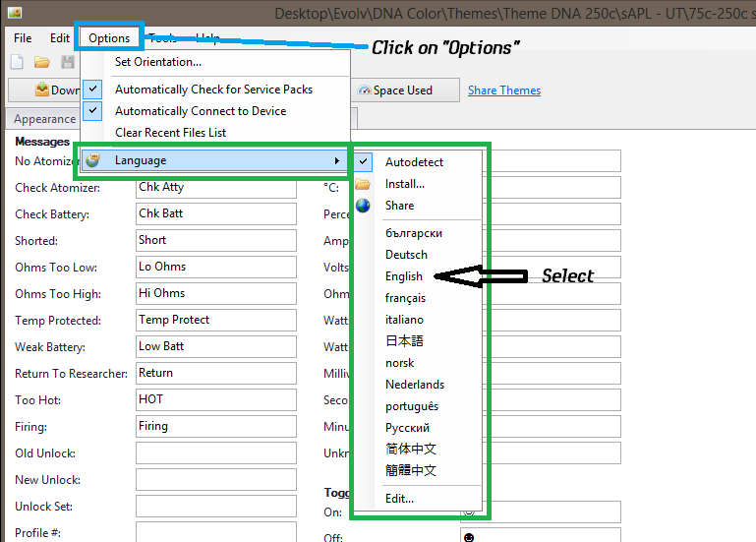The height and width of the screenshot is (542, 756).
Task: Select Русский language
Action: click(407, 428)
